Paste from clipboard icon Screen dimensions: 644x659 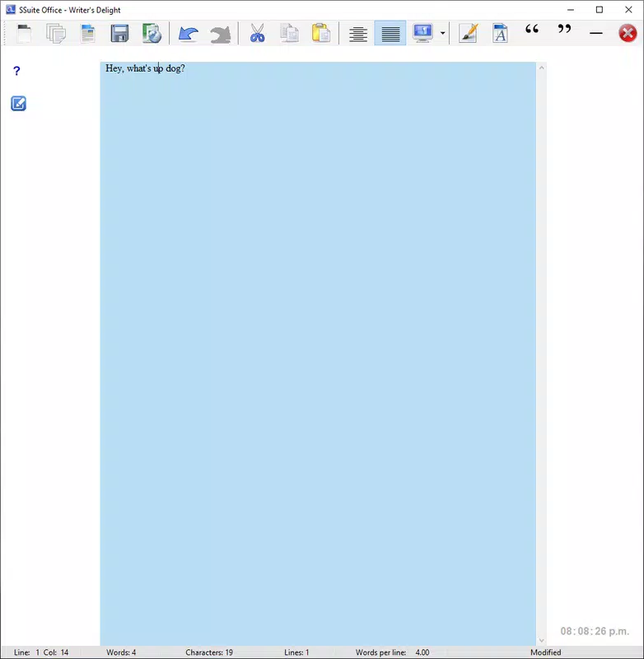pos(321,33)
